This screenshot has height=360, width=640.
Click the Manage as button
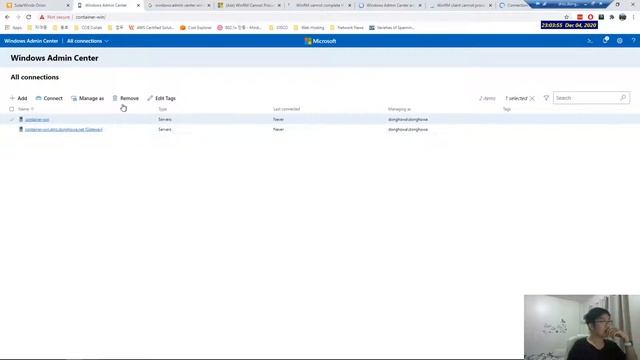tap(87, 98)
